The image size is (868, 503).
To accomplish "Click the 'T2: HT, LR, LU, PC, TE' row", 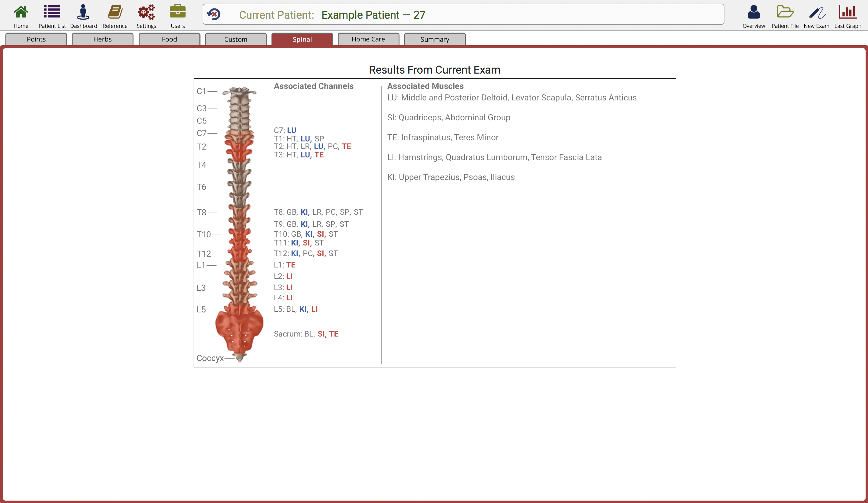I will pyautogui.click(x=312, y=146).
